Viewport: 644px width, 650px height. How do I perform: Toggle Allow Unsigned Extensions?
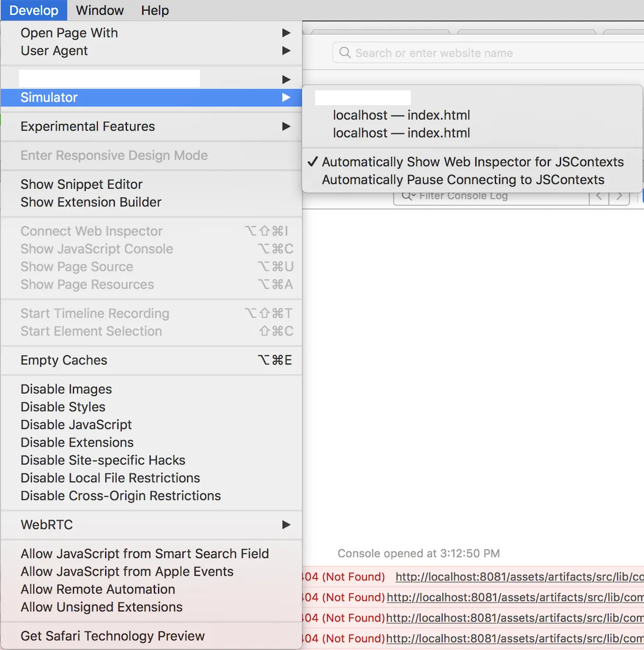[151, 607]
